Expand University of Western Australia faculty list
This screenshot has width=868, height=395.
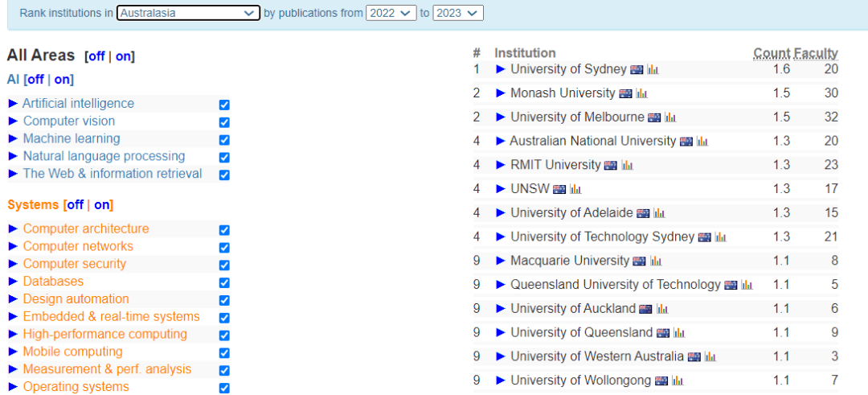tap(501, 356)
